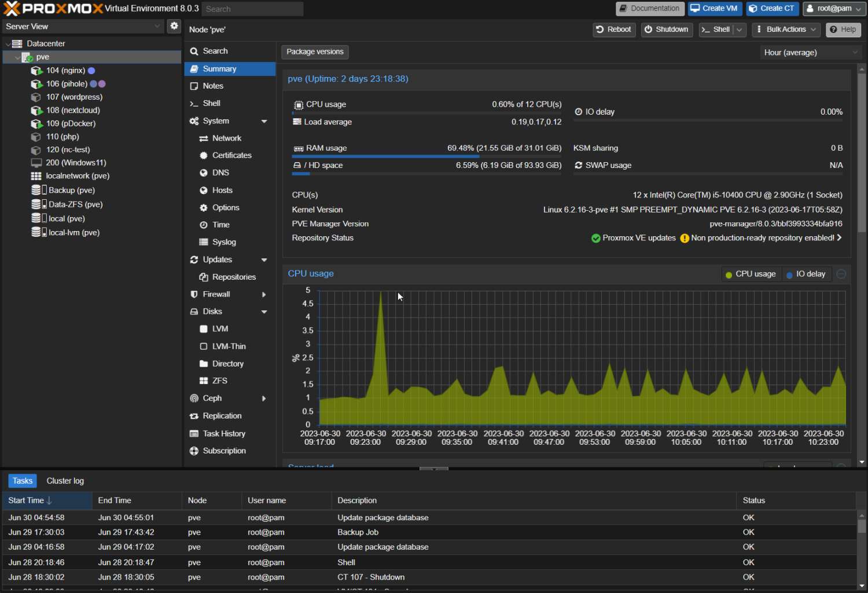Switch to the Tasks tab
This screenshot has height=593, width=868.
point(23,481)
